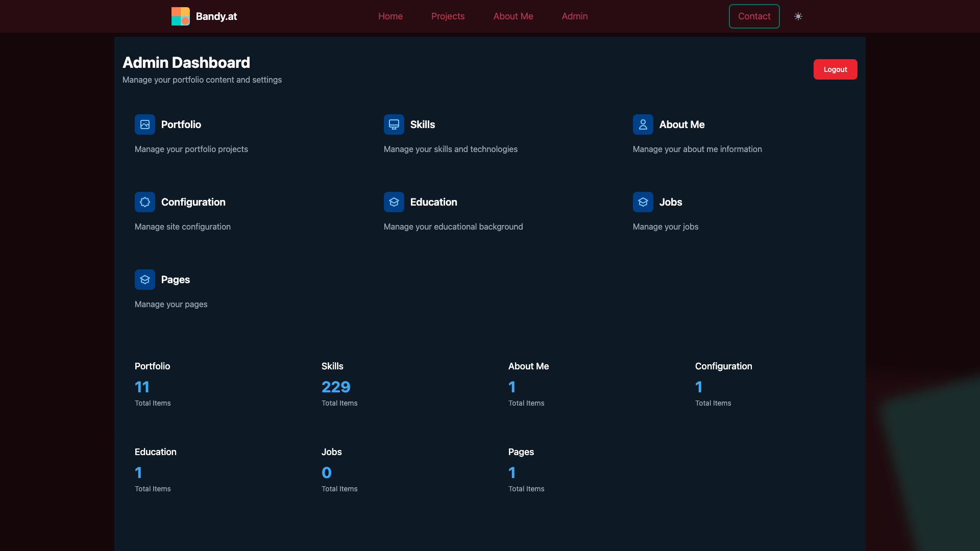
Task: Click the Jobs card icon
Action: 643,202
